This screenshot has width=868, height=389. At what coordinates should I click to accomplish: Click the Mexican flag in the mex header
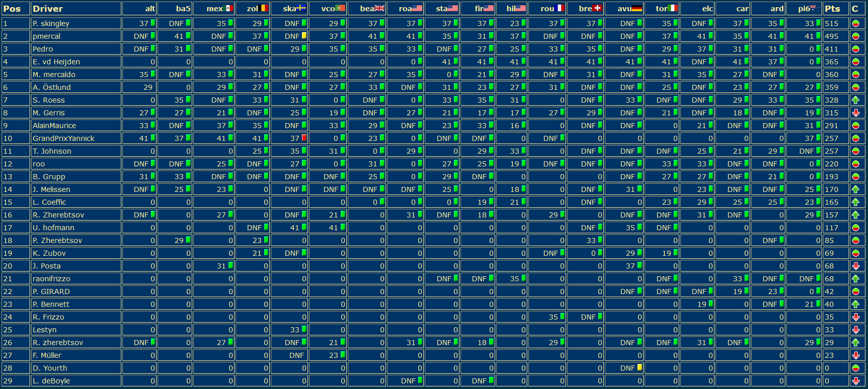click(229, 8)
